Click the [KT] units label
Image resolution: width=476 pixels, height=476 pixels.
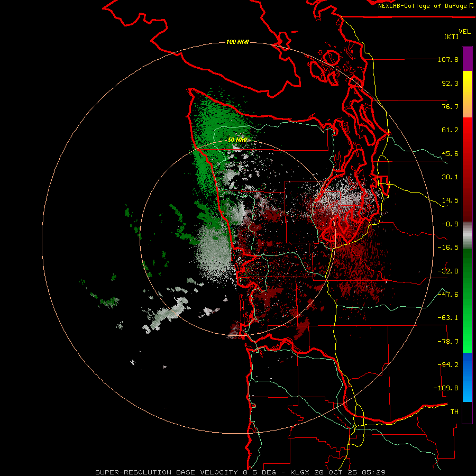[452, 36]
